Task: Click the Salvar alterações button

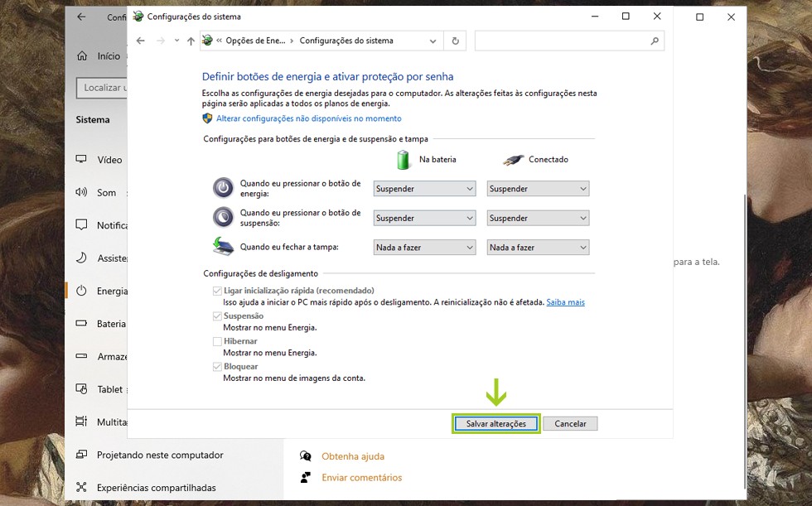Action: [495, 423]
